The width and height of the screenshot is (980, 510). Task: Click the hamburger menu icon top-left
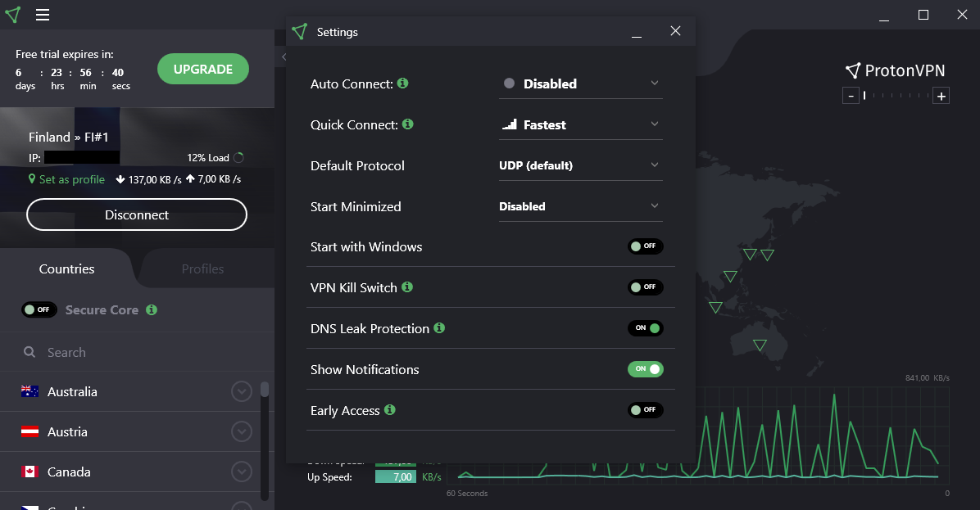tap(43, 15)
